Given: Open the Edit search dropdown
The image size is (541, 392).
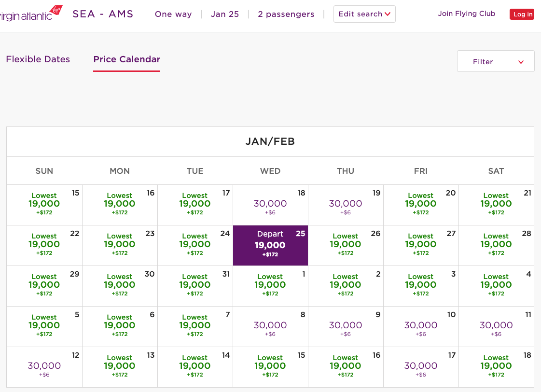Looking at the screenshot, I should (x=364, y=14).
